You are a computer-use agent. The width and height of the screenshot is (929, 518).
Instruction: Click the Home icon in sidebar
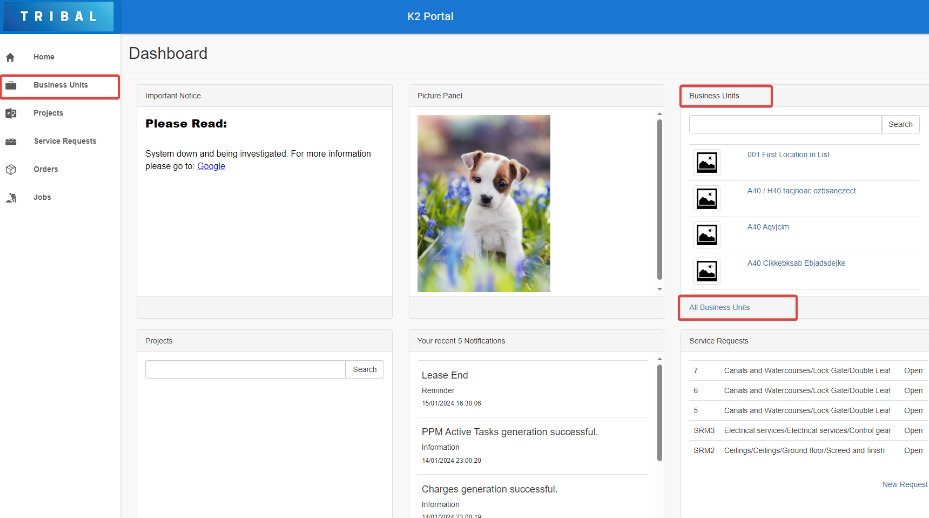click(x=11, y=57)
